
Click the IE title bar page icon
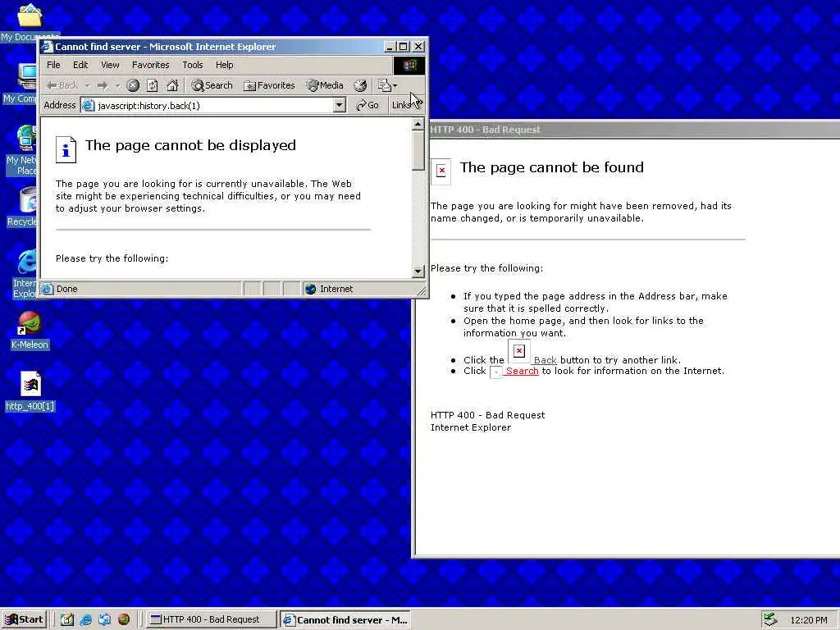48,47
